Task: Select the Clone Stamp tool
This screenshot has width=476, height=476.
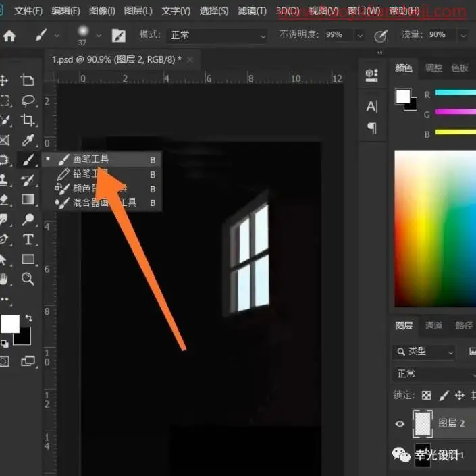Action: (x=3, y=180)
